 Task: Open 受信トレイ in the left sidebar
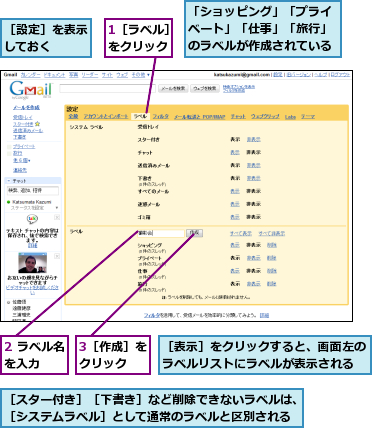(23, 117)
